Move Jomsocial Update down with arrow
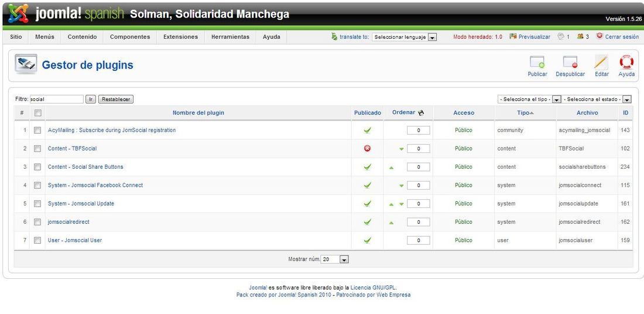644x314 pixels. (x=401, y=204)
